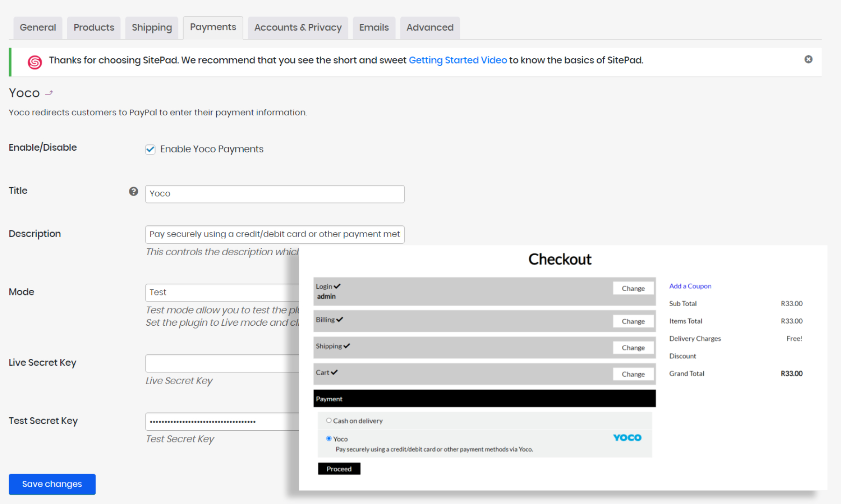Click the admin username under Login
The image size is (841, 504).
coord(326,296)
